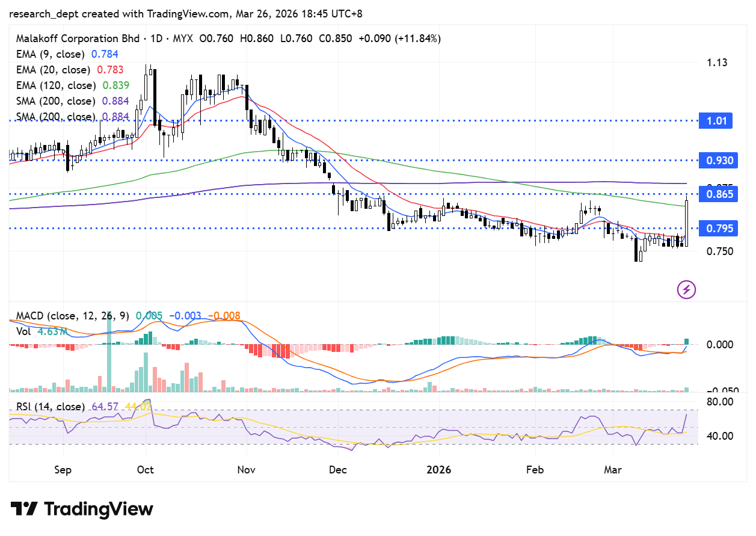This screenshot has width=756, height=536.
Task: Click the Mar label on time axis
Action: (613, 469)
